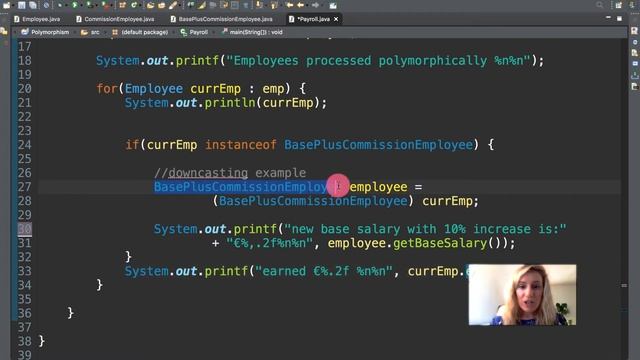
Task: Run the program with green Run icon
Action: [75, 5]
